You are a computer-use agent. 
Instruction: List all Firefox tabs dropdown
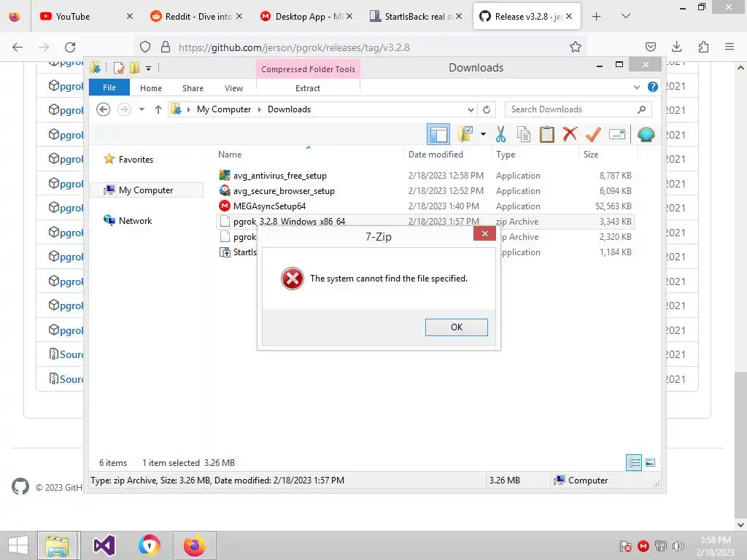625,17
